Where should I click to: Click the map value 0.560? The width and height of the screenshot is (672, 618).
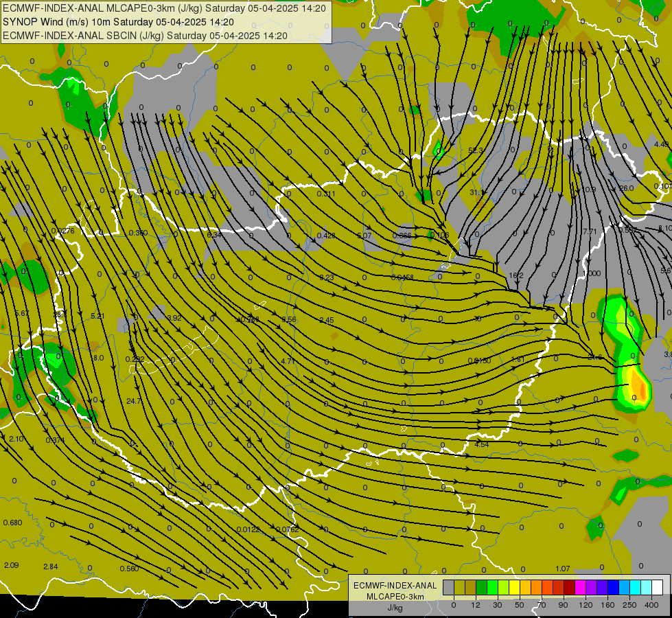pos(129,569)
